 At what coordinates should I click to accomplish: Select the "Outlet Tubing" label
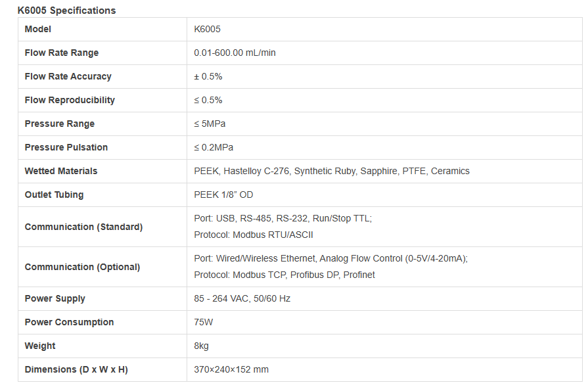tap(54, 195)
